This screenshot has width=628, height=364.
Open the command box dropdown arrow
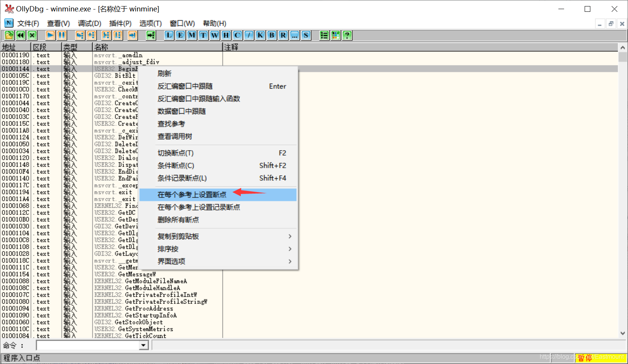143,345
